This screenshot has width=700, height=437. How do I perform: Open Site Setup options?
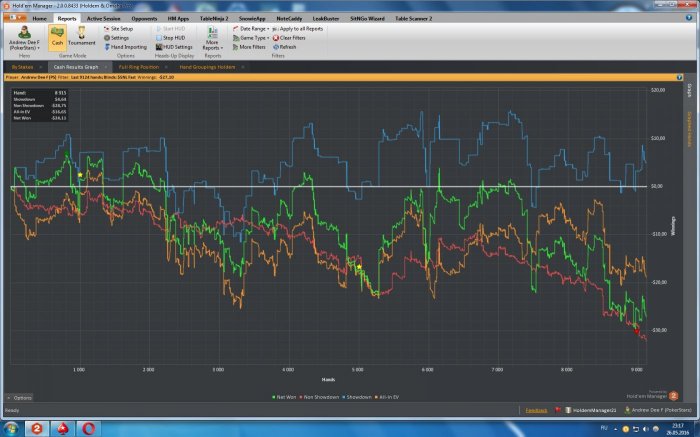click(119, 29)
